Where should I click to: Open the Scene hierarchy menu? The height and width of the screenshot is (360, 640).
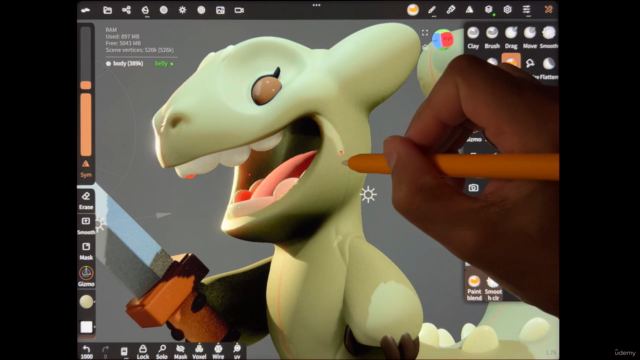pos(126,10)
